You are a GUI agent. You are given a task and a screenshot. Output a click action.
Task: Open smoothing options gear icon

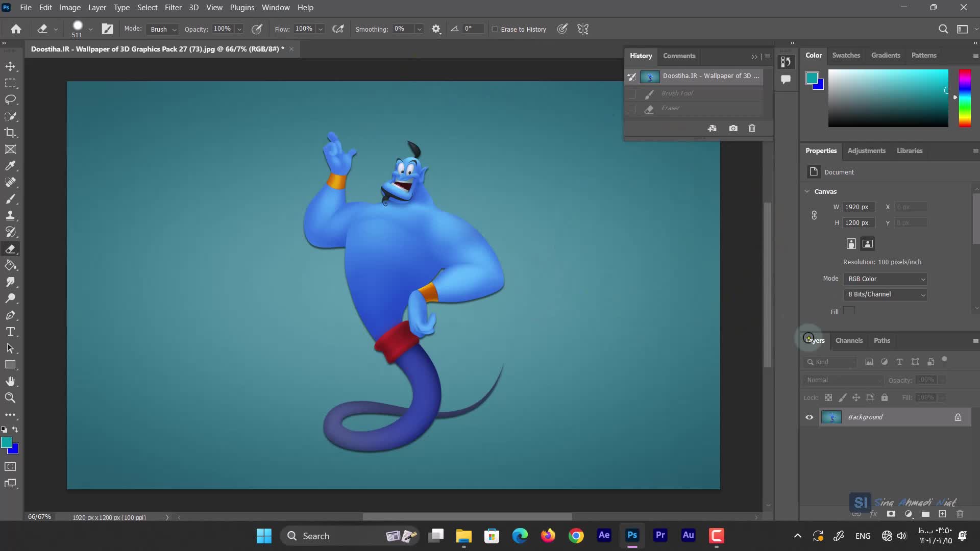(436, 29)
